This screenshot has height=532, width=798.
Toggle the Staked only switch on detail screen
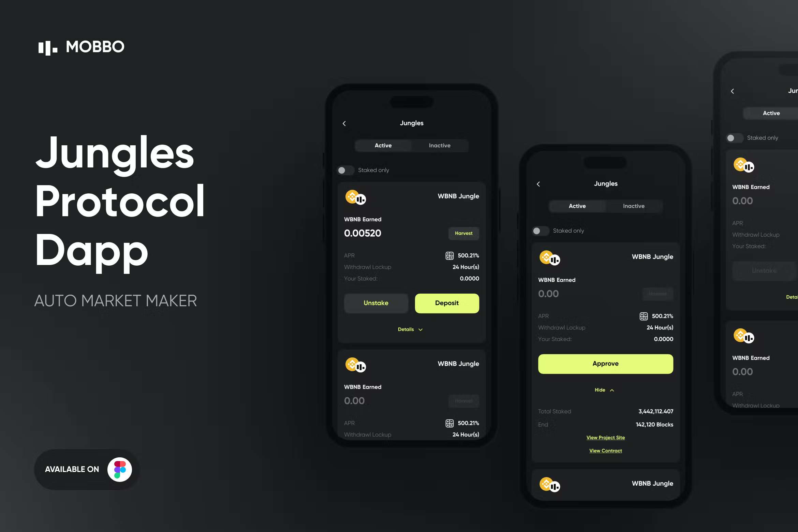(x=541, y=231)
